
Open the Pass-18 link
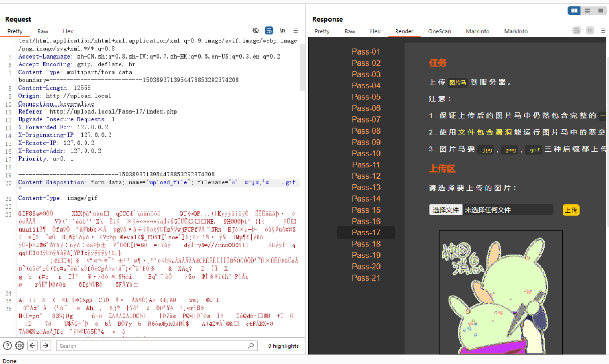(x=366, y=244)
